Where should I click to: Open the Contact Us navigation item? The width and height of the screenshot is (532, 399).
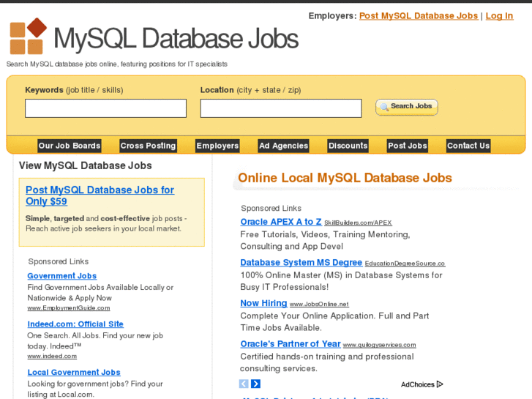click(468, 146)
